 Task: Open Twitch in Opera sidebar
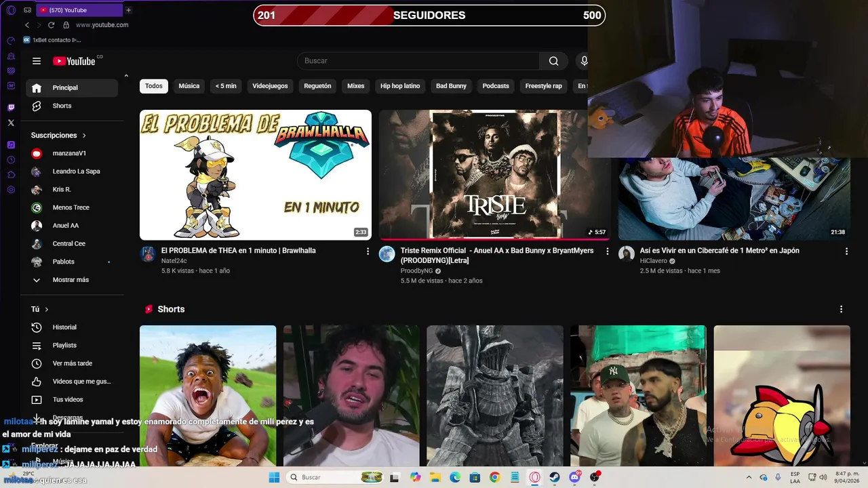tap(11, 108)
